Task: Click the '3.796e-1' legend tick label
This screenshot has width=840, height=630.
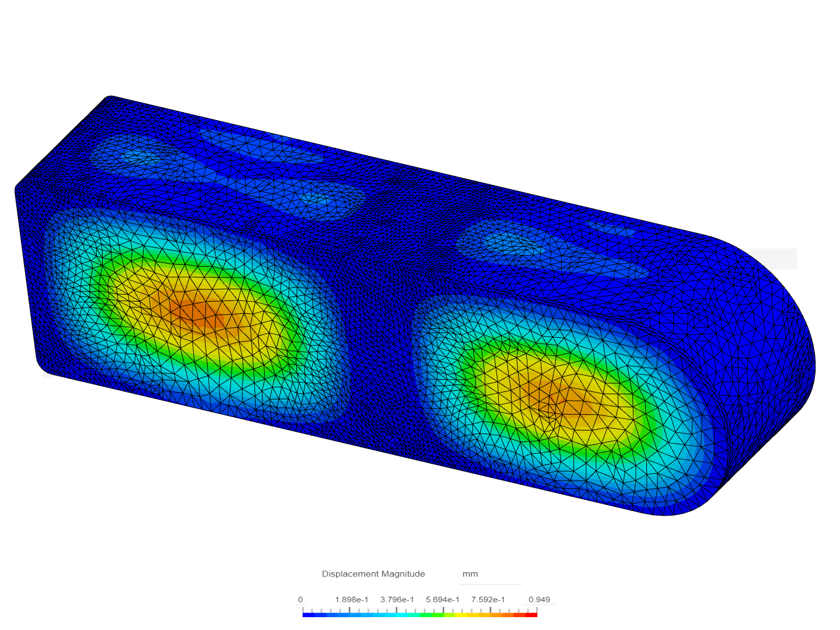Action: click(397, 600)
